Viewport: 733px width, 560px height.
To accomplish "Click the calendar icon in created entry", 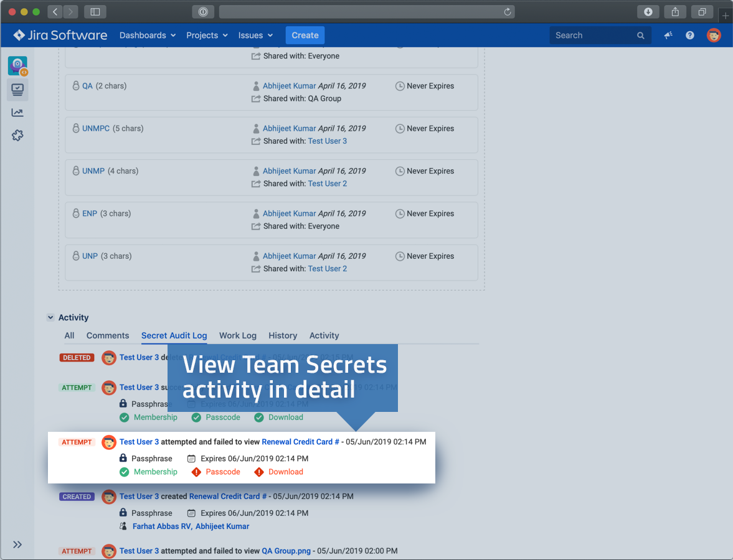I will click(x=191, y=513).
